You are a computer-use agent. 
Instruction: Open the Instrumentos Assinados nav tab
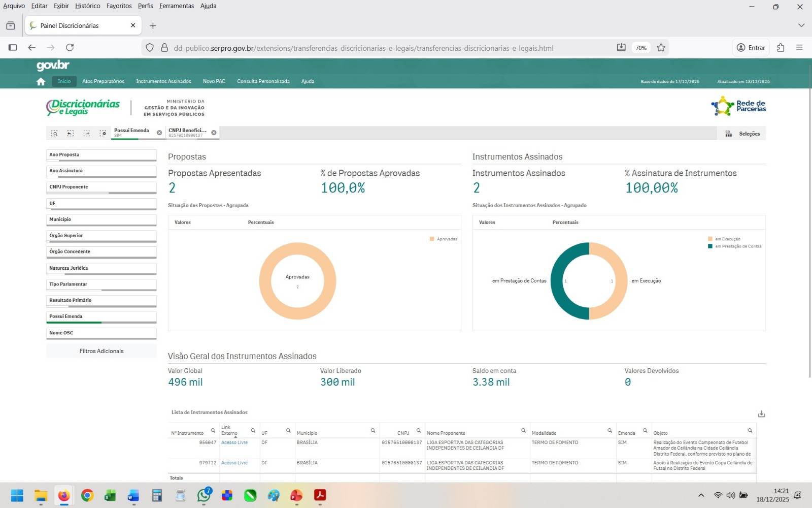click(x=163, y=81)
